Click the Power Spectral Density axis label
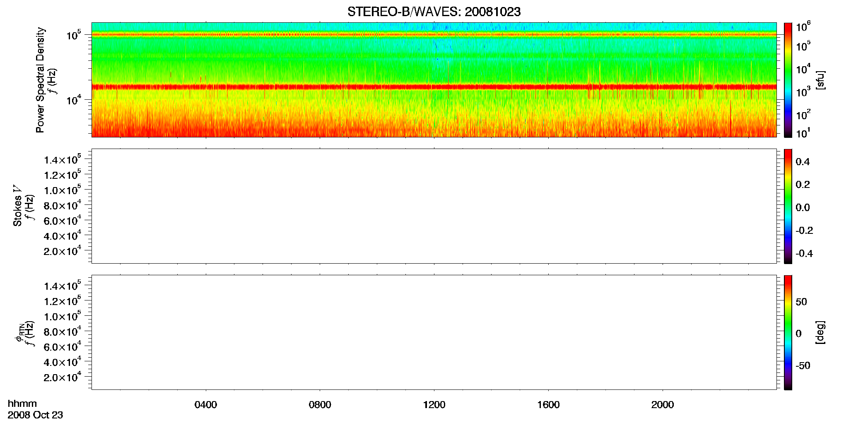The width and height of the screenshot is (868, 447). click(x=40, y=80)
